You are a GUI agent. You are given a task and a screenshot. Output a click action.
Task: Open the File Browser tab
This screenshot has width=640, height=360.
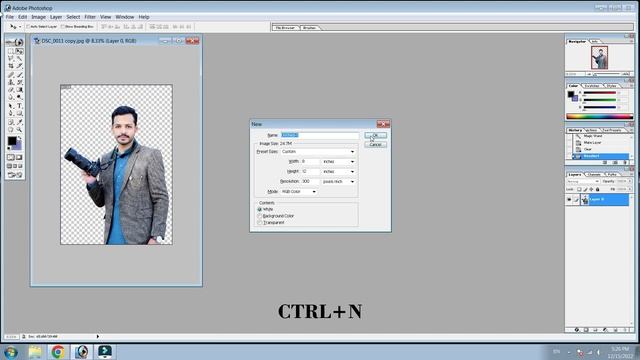point(286,28)
